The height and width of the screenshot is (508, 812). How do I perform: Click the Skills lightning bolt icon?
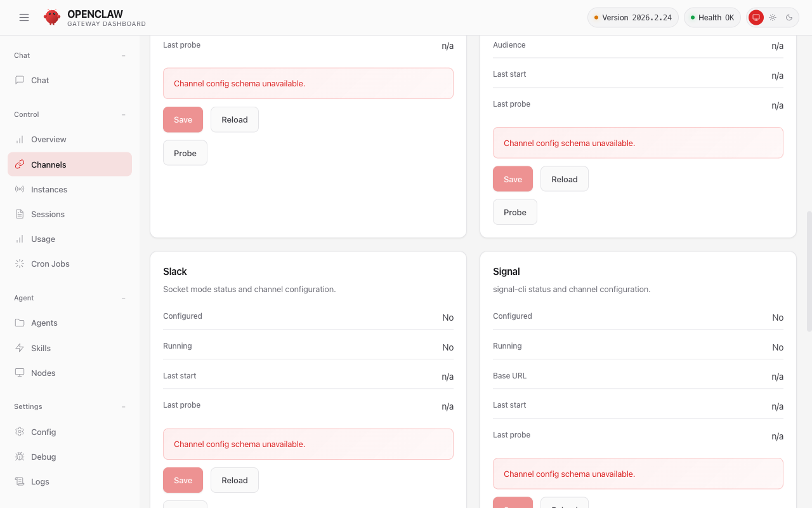coord(20,348)
